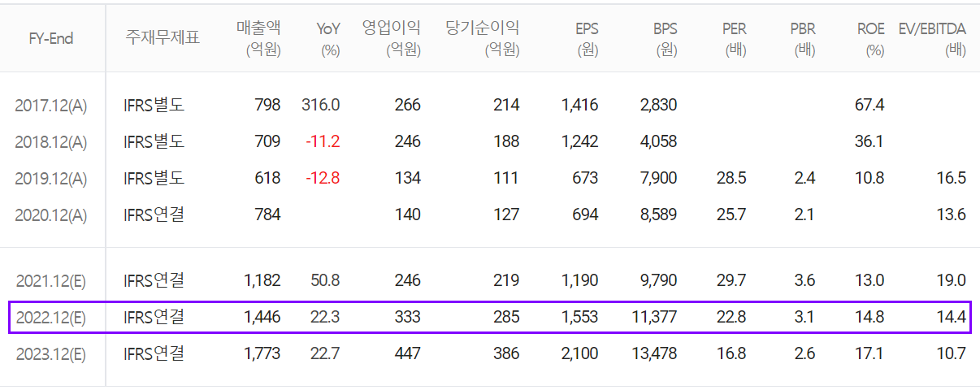Click the 2017 EPS value 1,416
980x390 pixels.
click(579, 105)
